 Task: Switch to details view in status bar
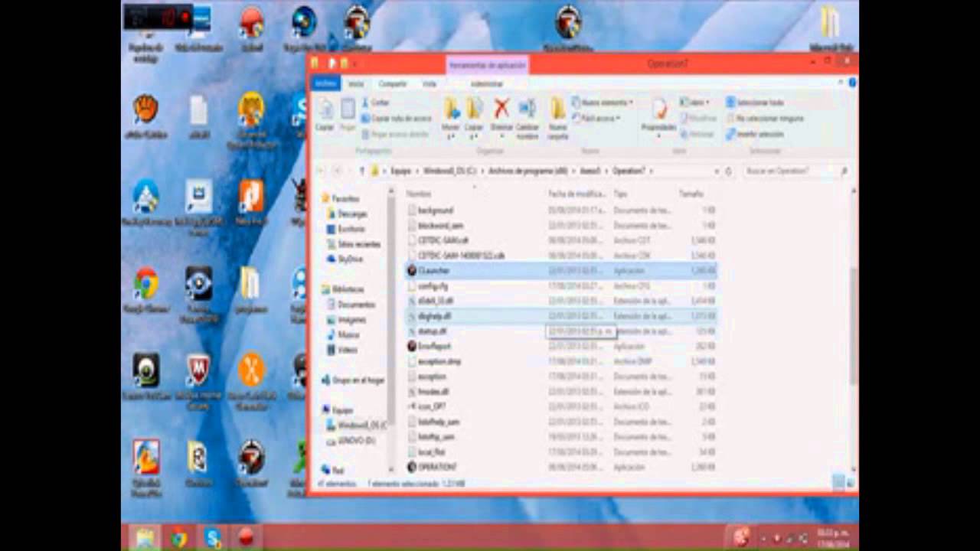pos(839,483)
